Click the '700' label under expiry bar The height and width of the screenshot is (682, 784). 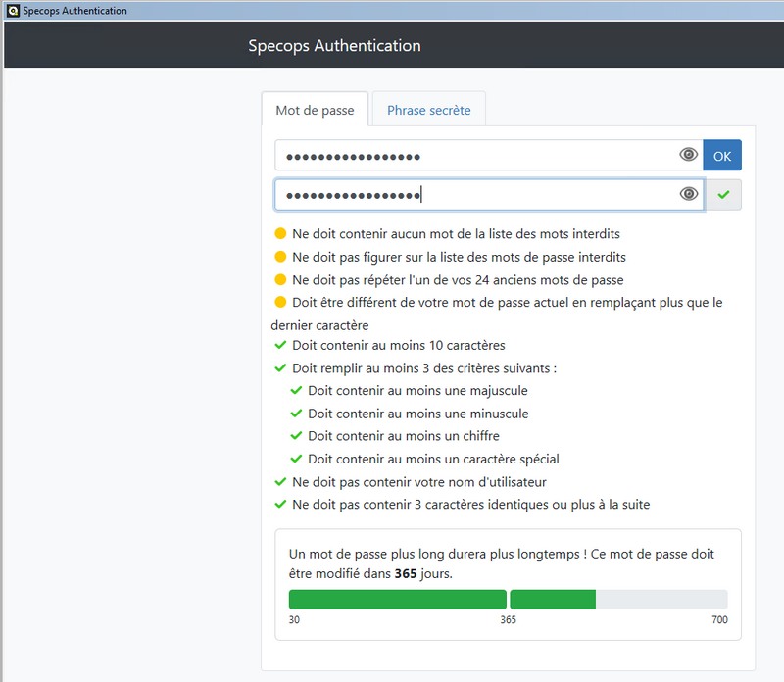719,619
